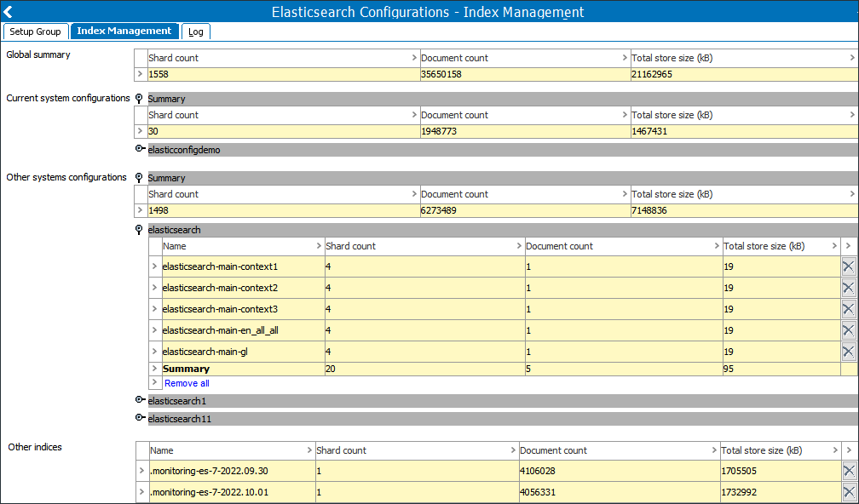This screenshot has height=504, width=859.
Task: Collapse the Summary section under Other systems configurations
Action: [139, 178]
